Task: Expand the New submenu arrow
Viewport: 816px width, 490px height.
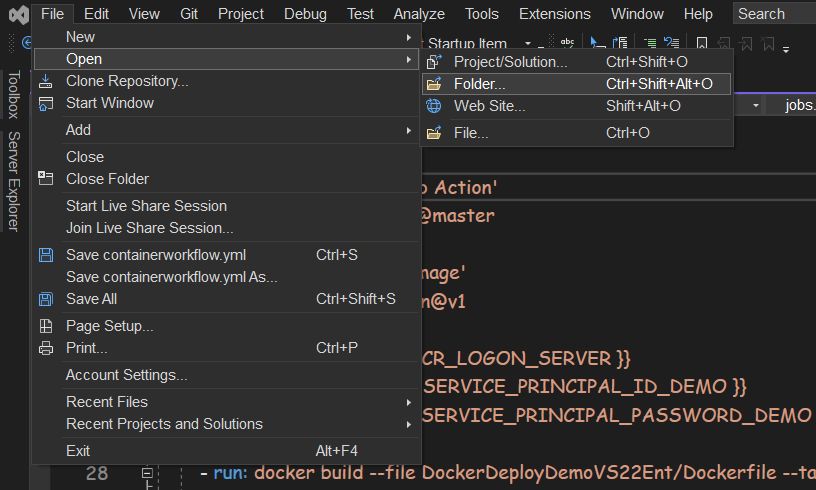Action: click(408, 37)
